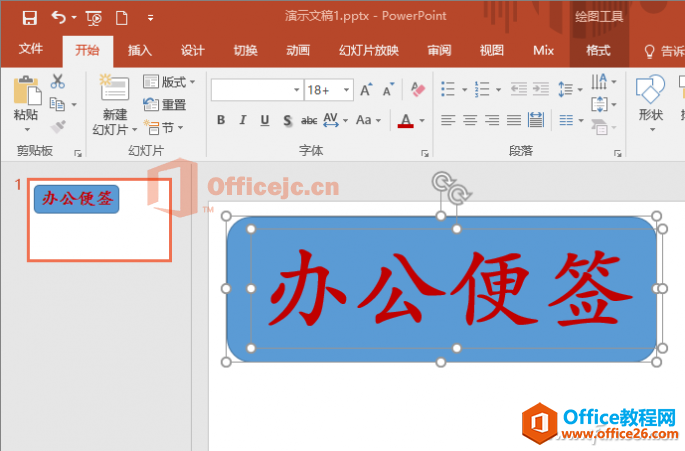
Task: Open the 动画 ribbon tab
Action: 298,51
